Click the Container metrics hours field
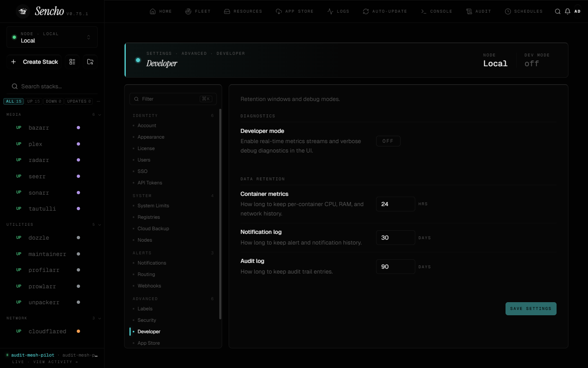Screen dimensions: 588x368 (396, 204)
